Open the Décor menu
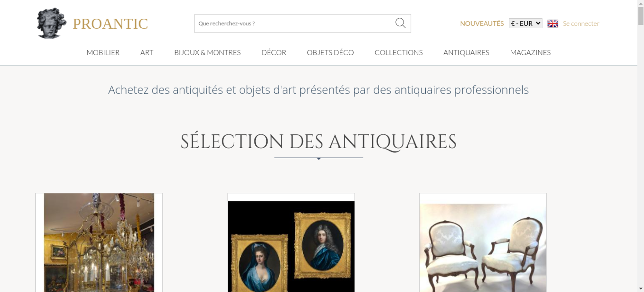The height and width of the screenshot is (292, 644). [274, 52]
